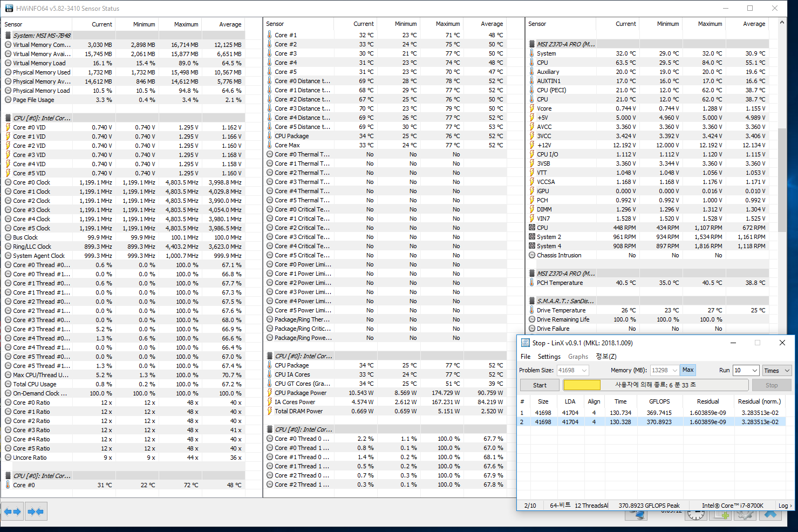Toggle the Max memory button in LinX
This screenshot has height=532, width=798.
pos(688,370)
